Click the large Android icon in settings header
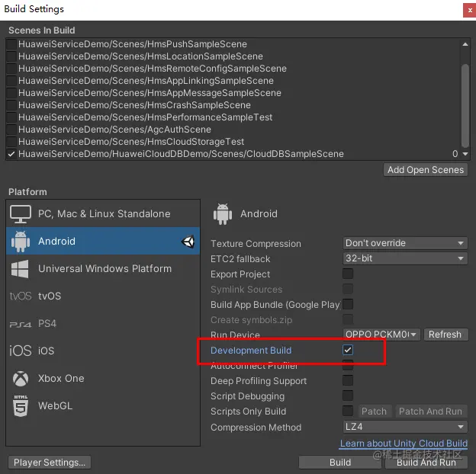This screenshot has width=476, height=474. pyautogui.click(x=223, y=214)
